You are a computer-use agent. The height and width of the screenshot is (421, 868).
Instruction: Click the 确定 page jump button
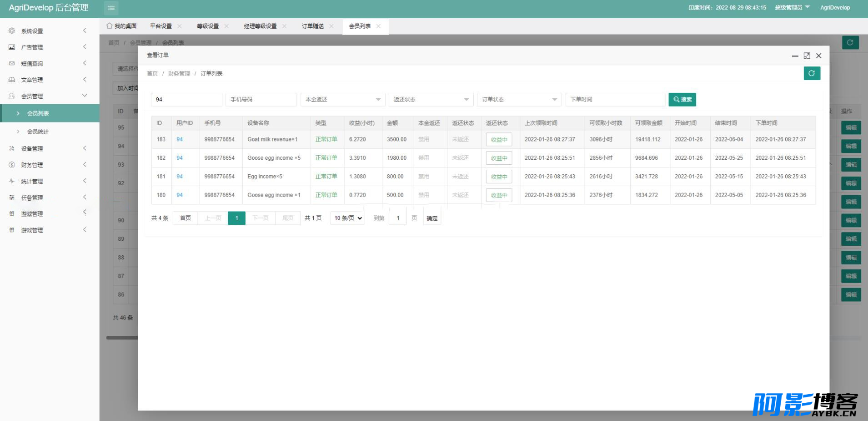click(x=432, y=218)
